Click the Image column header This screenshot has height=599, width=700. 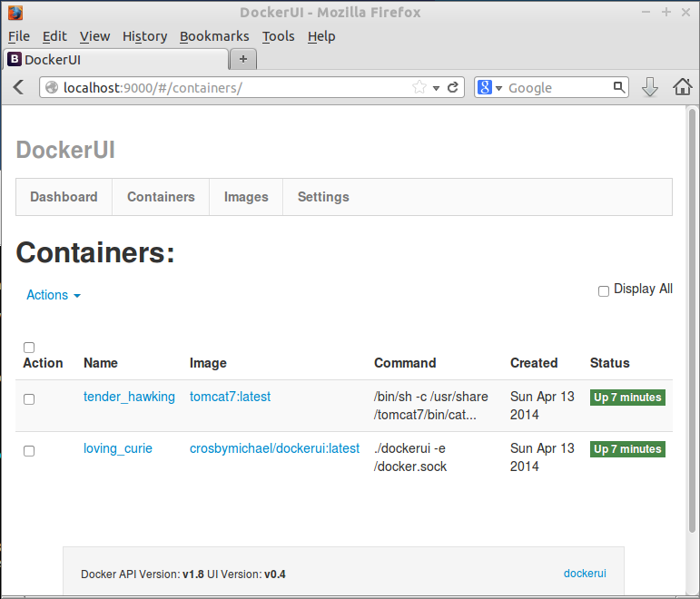coord(208,363)
